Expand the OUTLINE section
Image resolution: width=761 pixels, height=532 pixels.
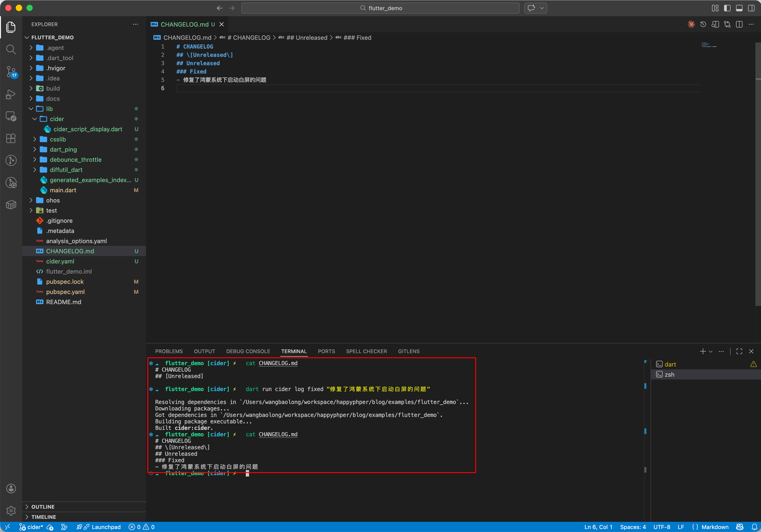pos(43,507)
